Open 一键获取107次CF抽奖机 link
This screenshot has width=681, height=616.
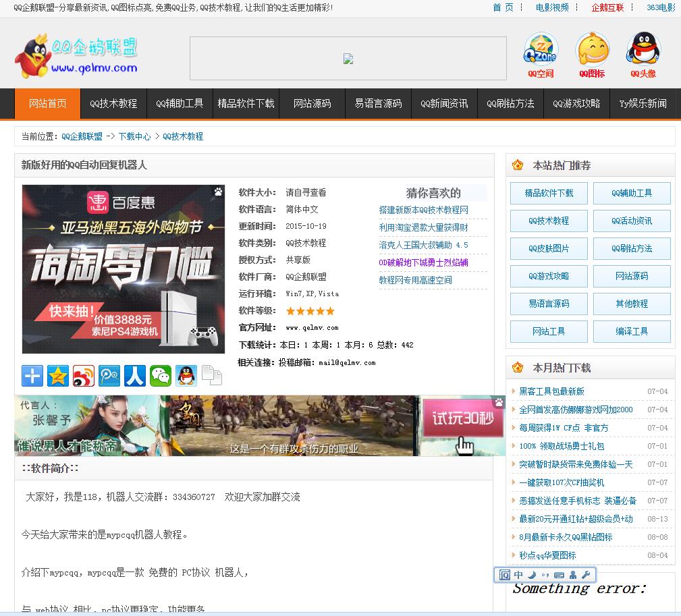pyautogui.click(x=562, y=482)
